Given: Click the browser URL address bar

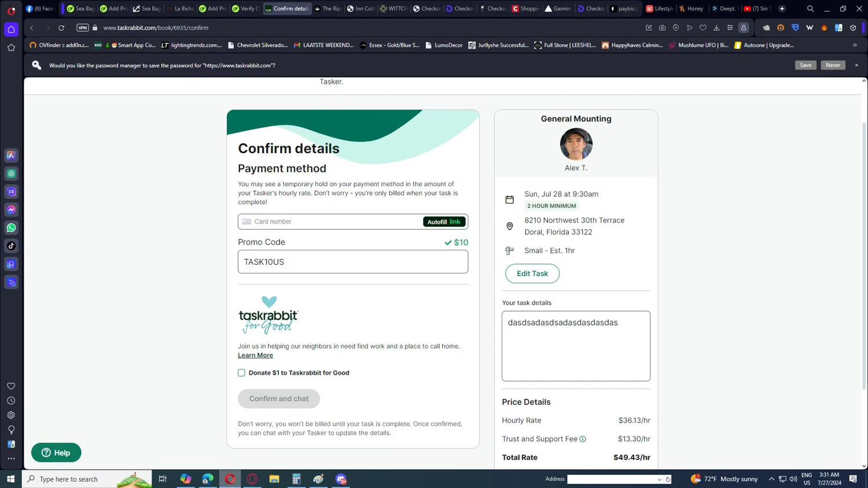Looking at the screenshot, I should [370, 28].
